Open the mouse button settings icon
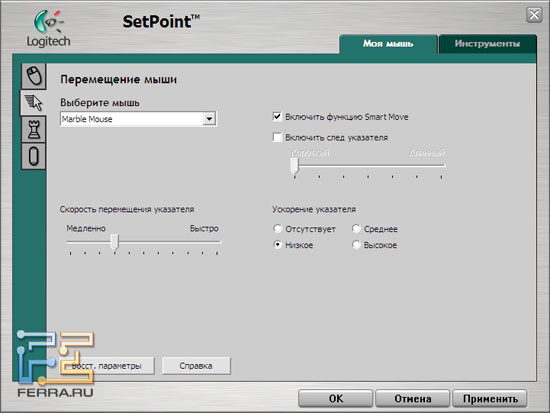 click(34, 76)
